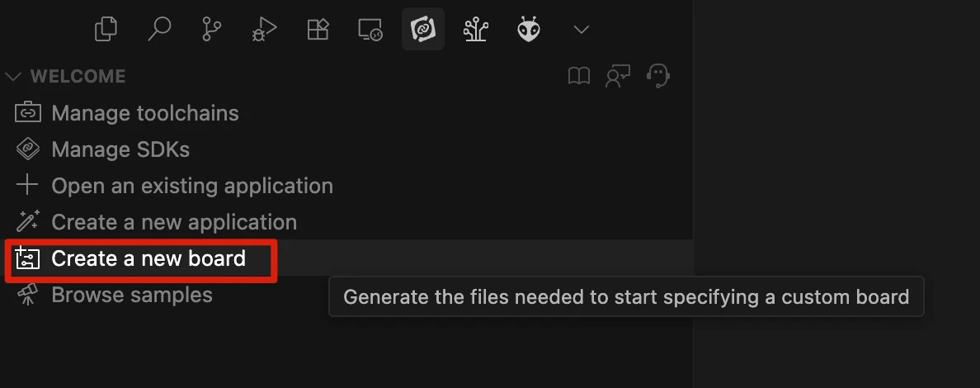Open the Search view icon
The width and height of the screenshot is (980, 388).
pos(158,30)
